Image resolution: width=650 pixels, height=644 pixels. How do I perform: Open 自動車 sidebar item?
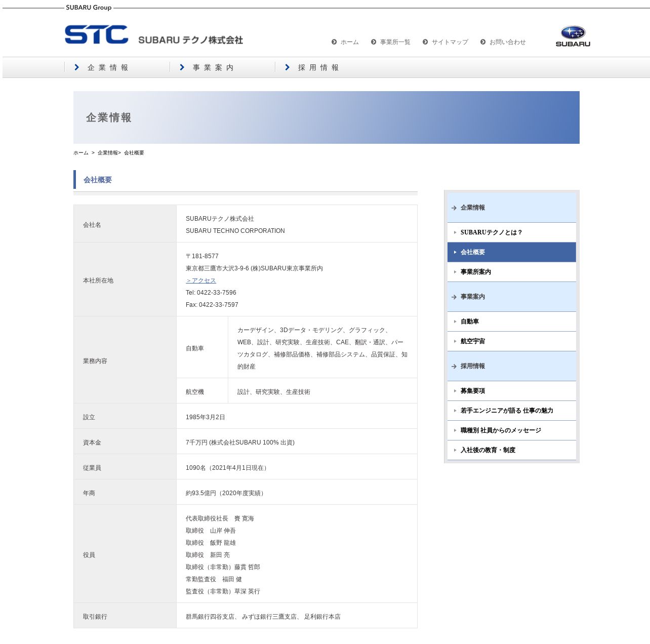click(x=512, y=321)
